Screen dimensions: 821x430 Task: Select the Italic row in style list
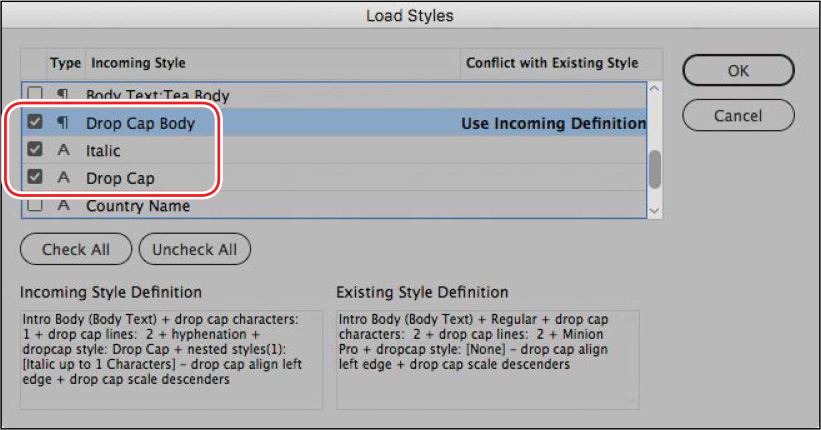pyautogui.click(x=334, y=150)
